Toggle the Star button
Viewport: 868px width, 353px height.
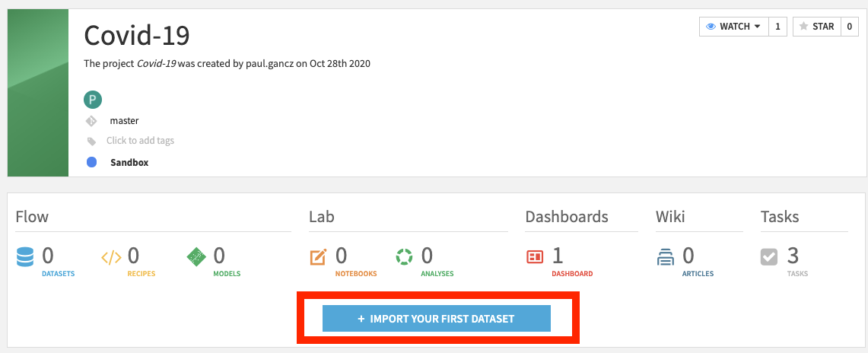tap(816, 27)
